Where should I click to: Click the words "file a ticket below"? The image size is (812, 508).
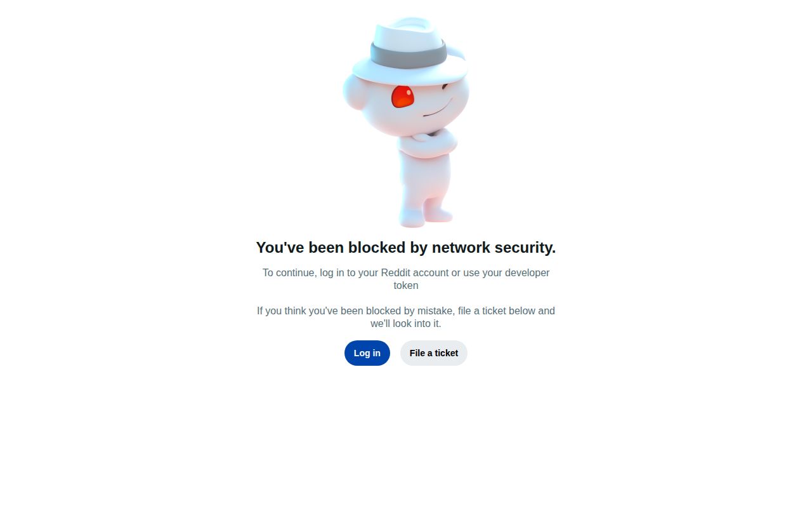tap(497, 311)
